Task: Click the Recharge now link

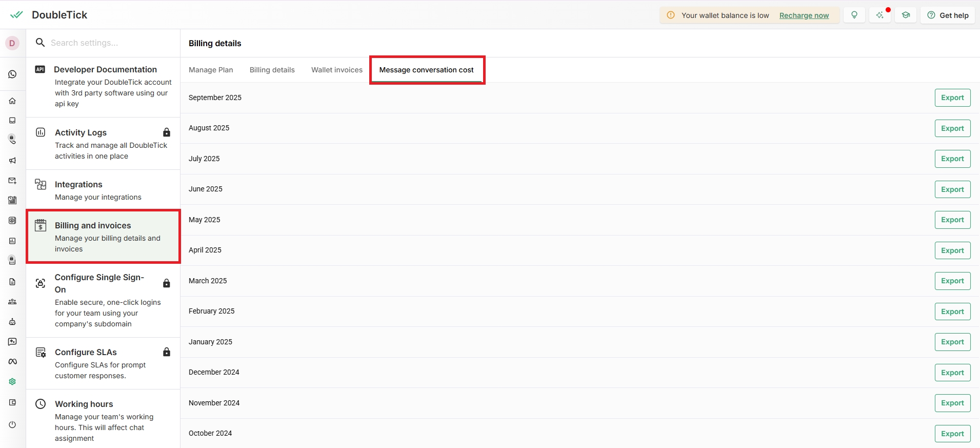Action: (804, 15)
